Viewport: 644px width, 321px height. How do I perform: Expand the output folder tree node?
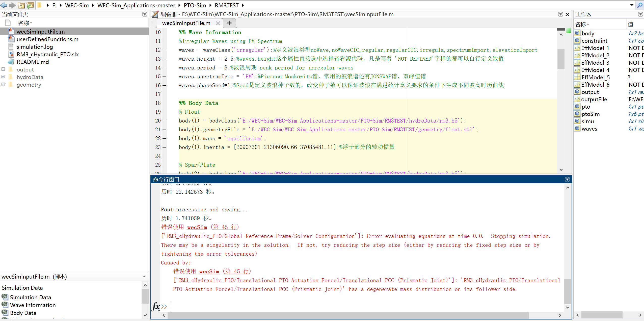click(3, 69)
